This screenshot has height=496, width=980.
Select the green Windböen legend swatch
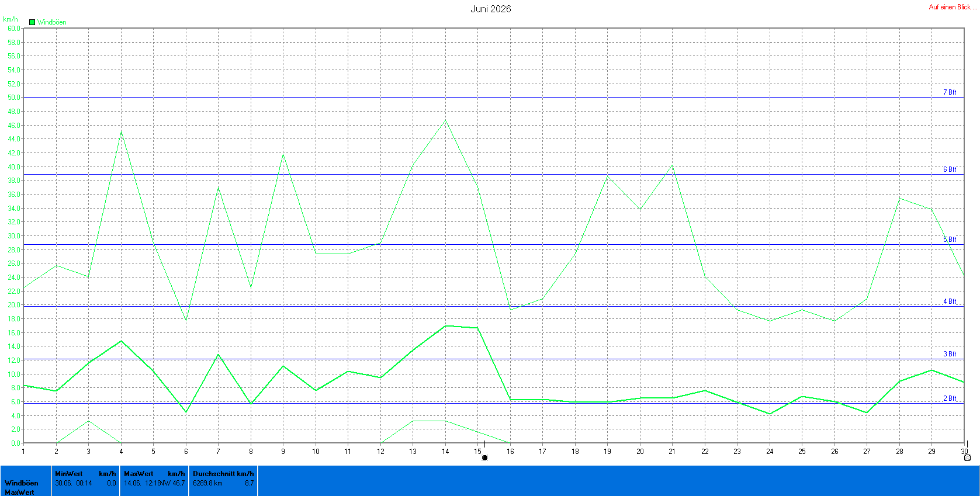[32, 22]
